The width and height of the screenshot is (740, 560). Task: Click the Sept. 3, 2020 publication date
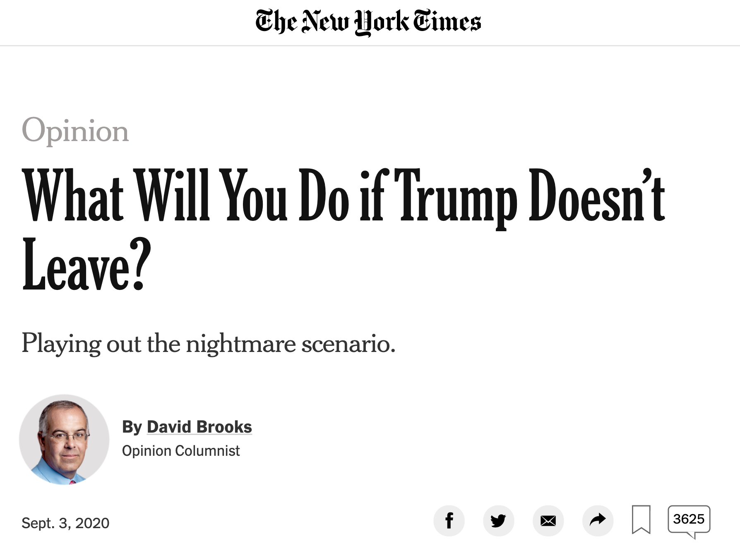tap(65, 523)
